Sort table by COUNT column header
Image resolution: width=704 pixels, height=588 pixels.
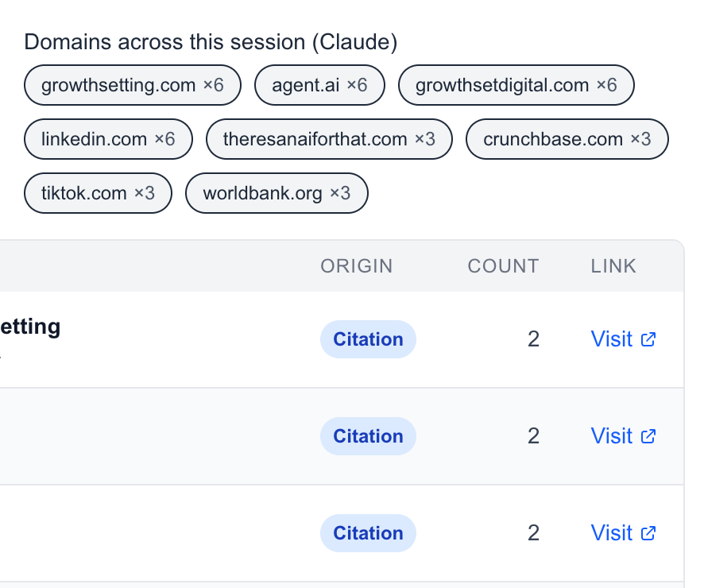(503, 266)
